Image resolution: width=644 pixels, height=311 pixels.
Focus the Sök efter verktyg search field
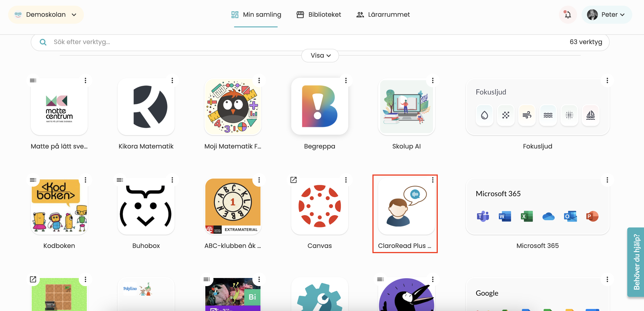pos(320,42)
